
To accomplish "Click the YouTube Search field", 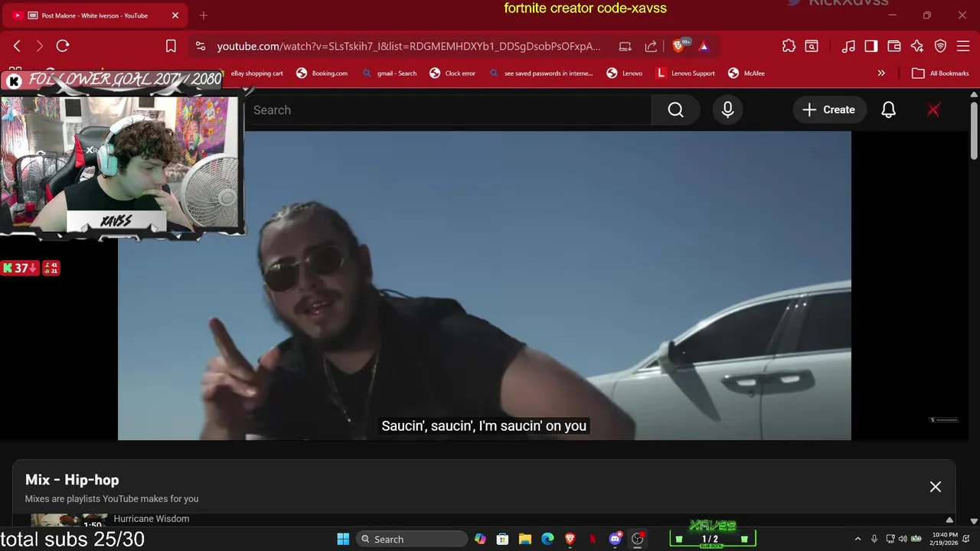I will [448, 110].
